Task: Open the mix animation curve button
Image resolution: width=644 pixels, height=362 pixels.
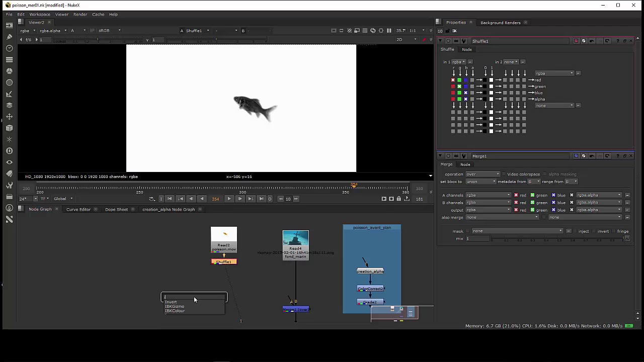Action: click(627, 238)
